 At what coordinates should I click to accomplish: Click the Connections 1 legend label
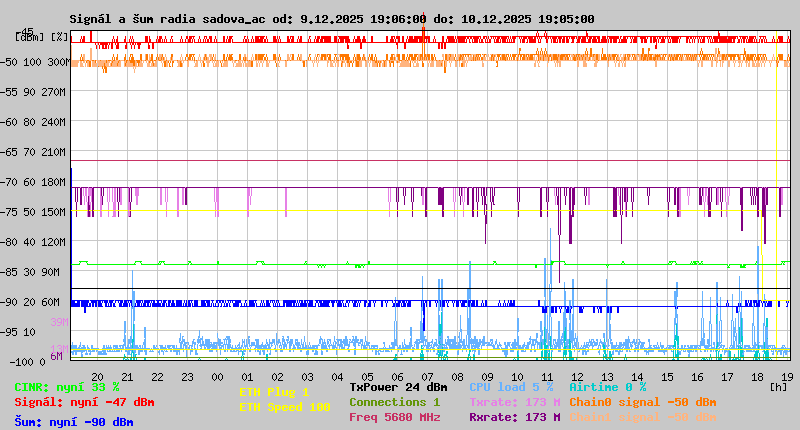click(x=394, y=402)
